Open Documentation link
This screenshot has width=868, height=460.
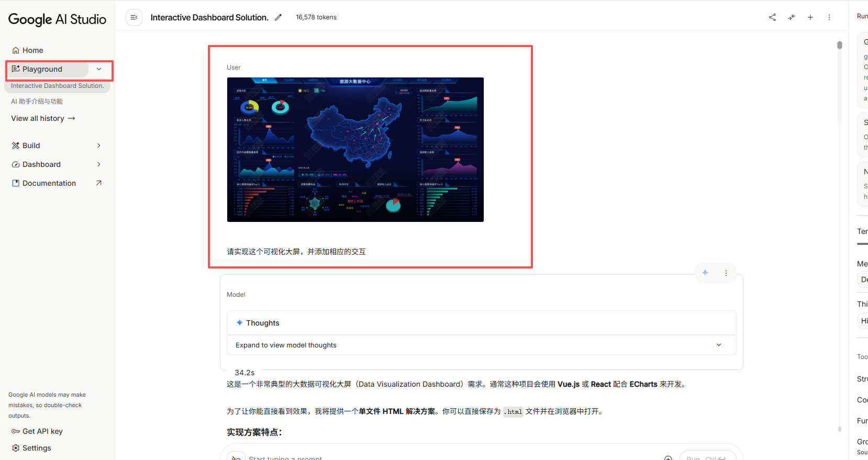tap(49, 183)
